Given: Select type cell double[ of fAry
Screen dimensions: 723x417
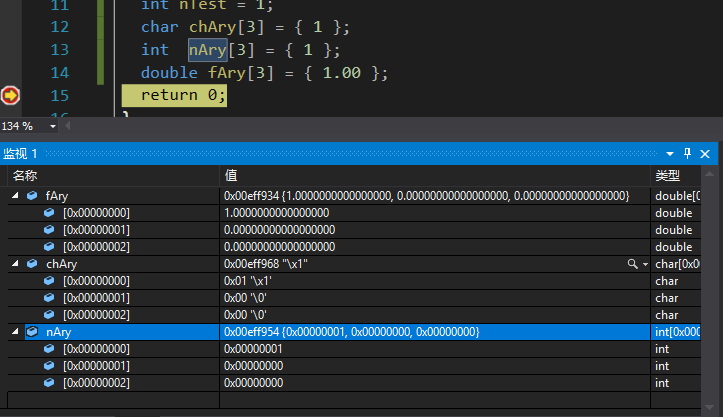Looking at the screenshot, I should 676,196.
